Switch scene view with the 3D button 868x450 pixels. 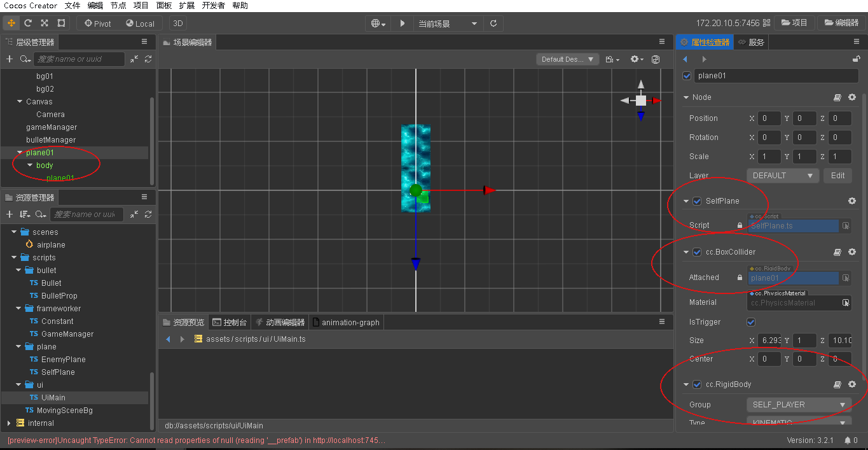pos(179,24)
